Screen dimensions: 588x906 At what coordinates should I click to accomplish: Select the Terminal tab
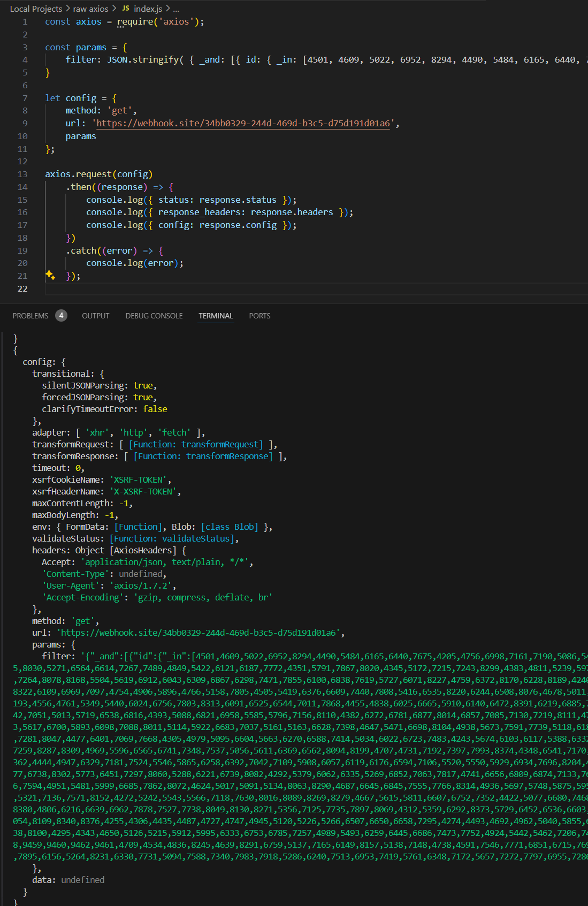click(216, 316)
